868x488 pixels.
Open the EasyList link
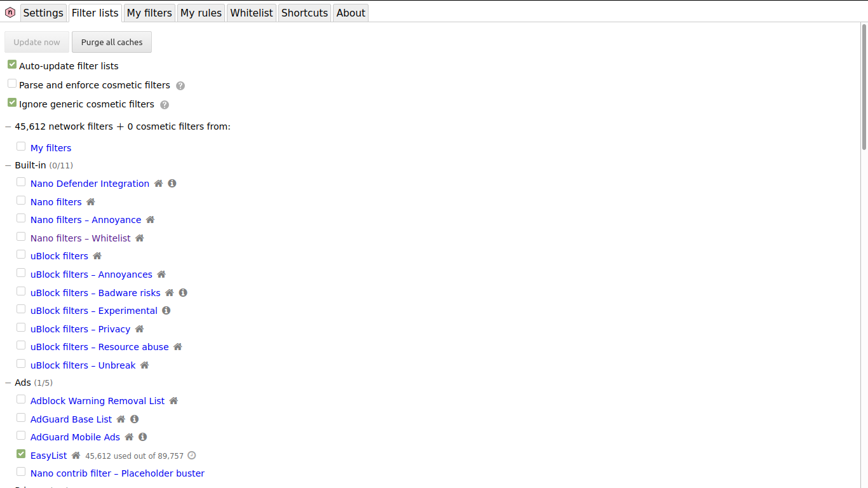point(48,456)
